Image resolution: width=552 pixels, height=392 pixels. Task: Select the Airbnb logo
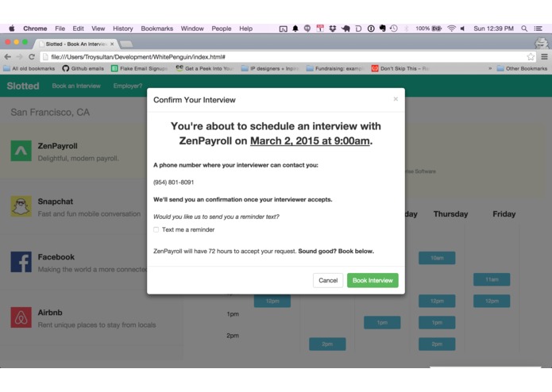click(21, 317)
